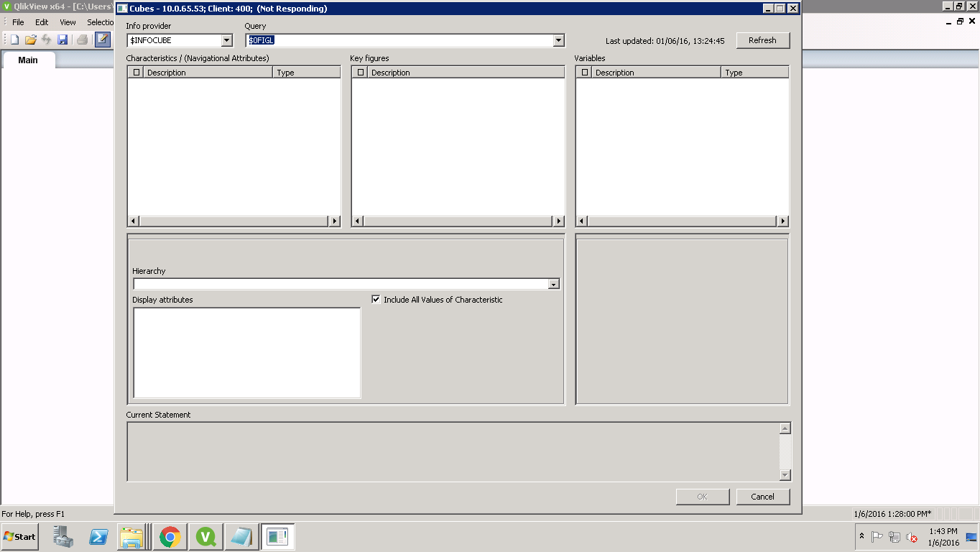The width and height of the screenshot is (980, 552).
Task: Click inside the Display attributes list box
Action: point(247,353)
